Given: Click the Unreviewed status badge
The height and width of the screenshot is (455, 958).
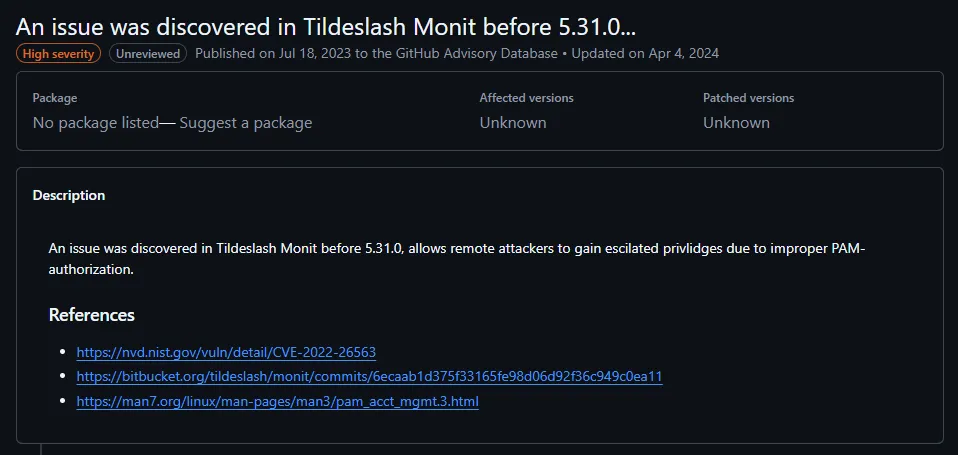Looking at the screenshot, I should coord(148,53).
